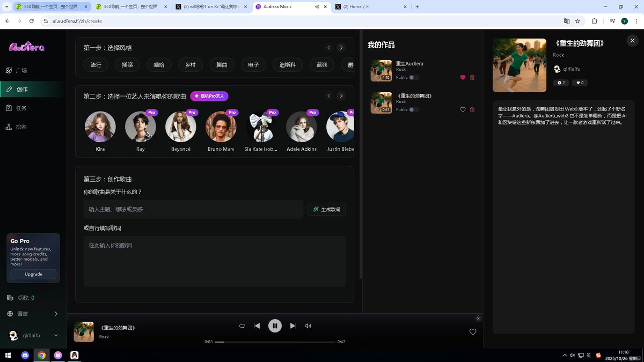Bookmark this page with star icon
Image resolution: width=644 pixels, height=362 pixels.
click(577, 21)
